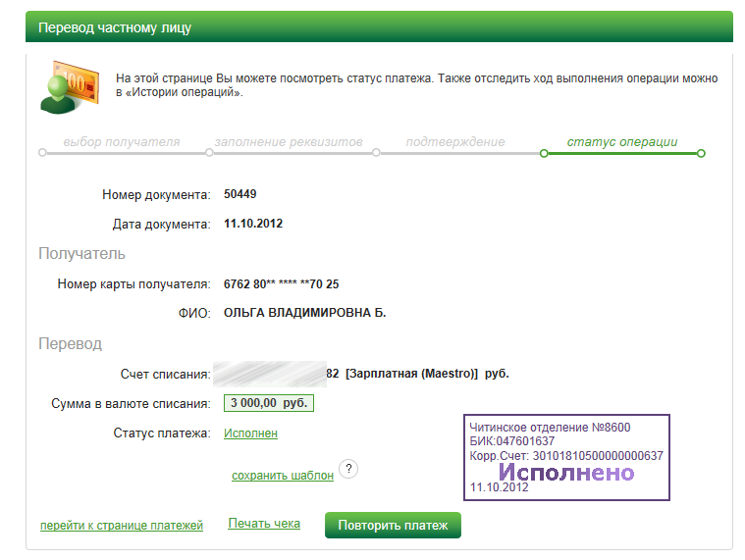Click the Зарплатная (Maestro) account text

(411, 374)
